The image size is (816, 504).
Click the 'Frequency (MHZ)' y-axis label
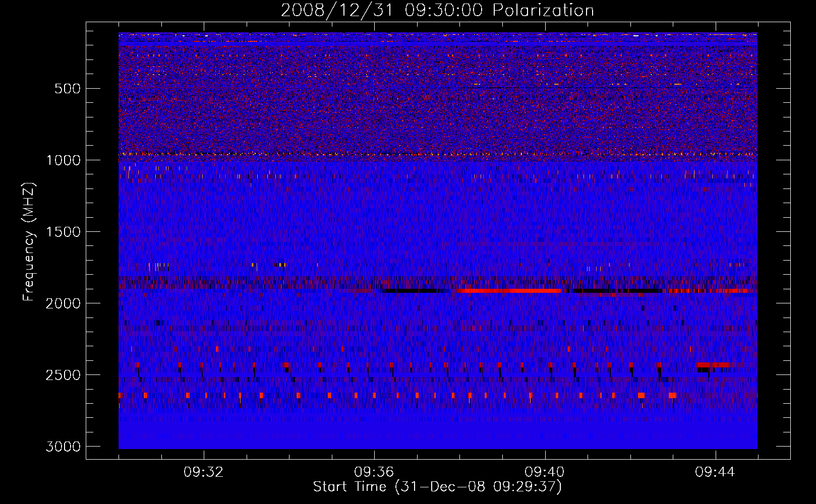pyautogui.click(x=29, y=242)
